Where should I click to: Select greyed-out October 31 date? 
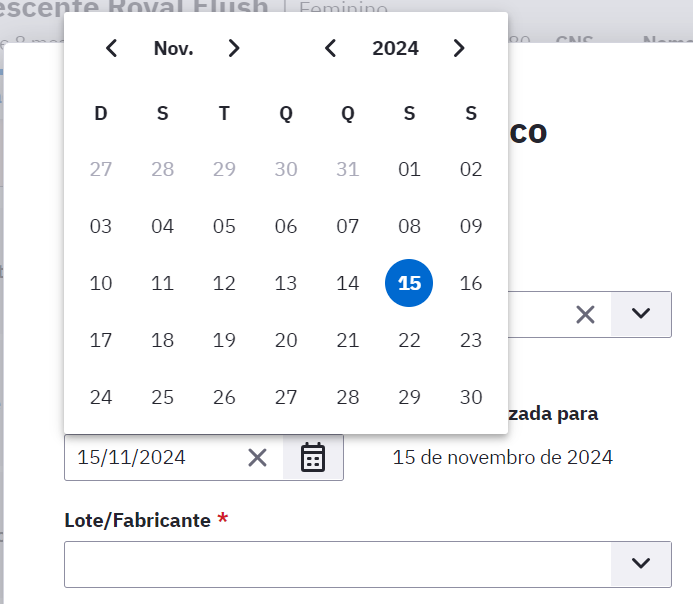tap(347, 169)
